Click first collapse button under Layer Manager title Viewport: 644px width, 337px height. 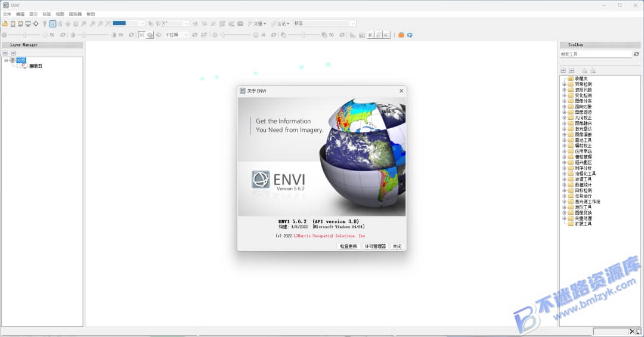(5, 53)
